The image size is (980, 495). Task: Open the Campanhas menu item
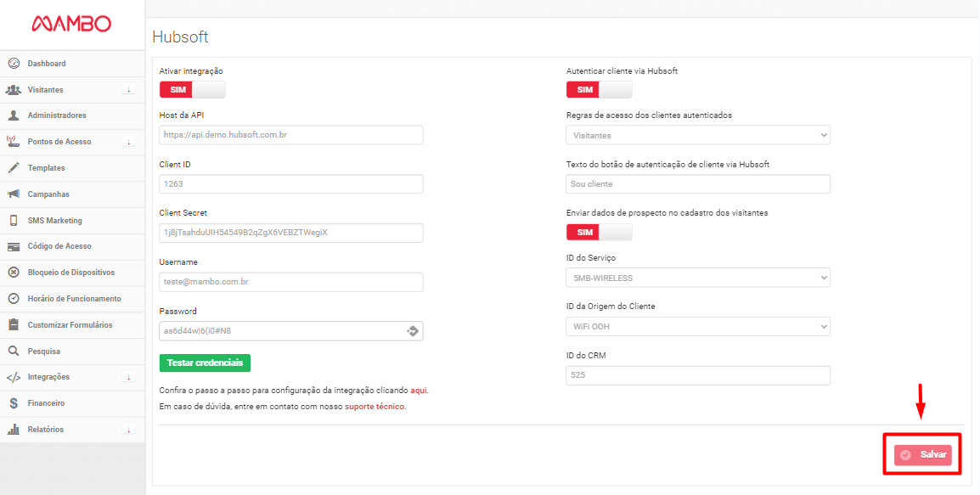click(x=72, y=194)
